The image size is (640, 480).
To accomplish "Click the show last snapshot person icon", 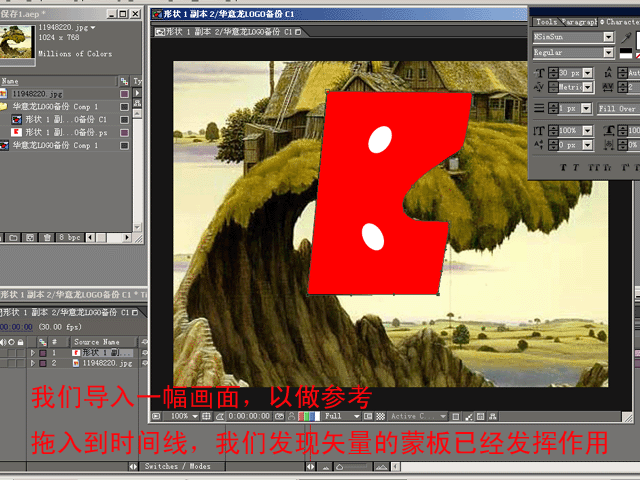I will 291,416.
